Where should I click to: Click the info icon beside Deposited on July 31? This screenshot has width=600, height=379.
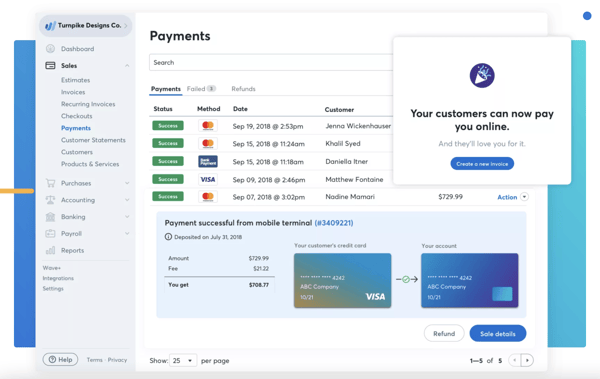tap(168, 237)
